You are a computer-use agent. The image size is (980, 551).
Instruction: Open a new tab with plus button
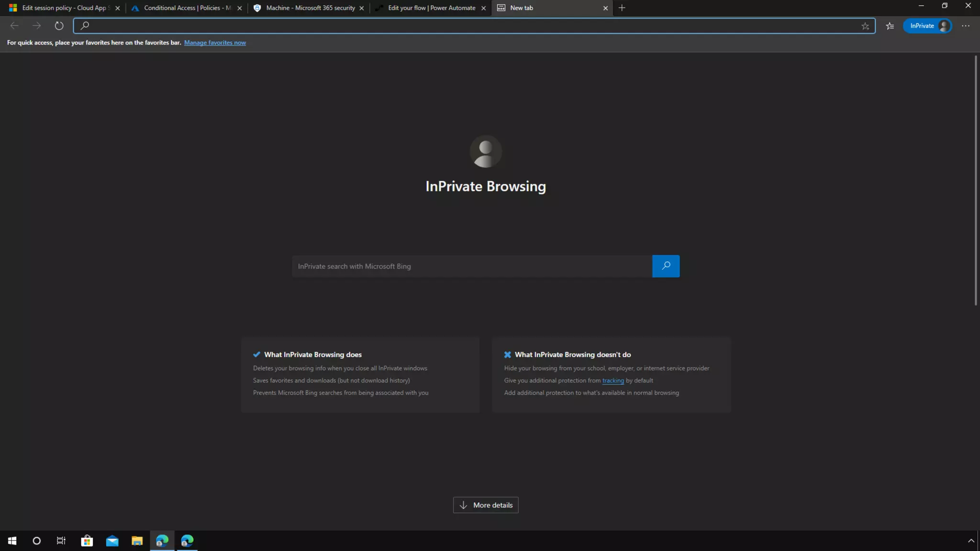tap(622, 8)
